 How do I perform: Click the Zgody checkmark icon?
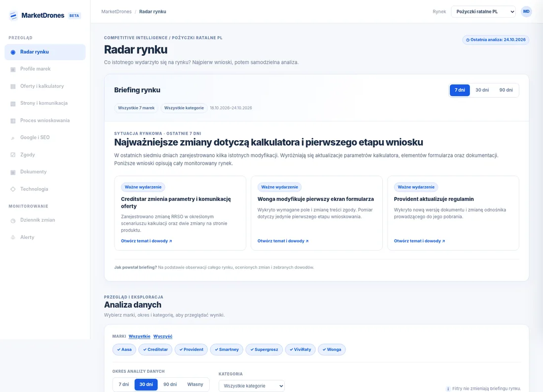(x=13, y=155)
